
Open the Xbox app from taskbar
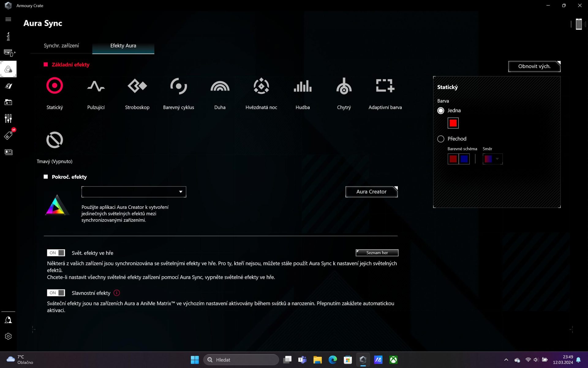pyautogui.click(x=394, y=360)
